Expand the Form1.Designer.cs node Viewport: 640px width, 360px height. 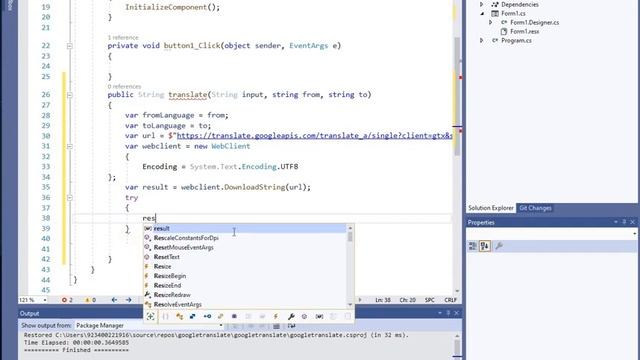[491, 22]
